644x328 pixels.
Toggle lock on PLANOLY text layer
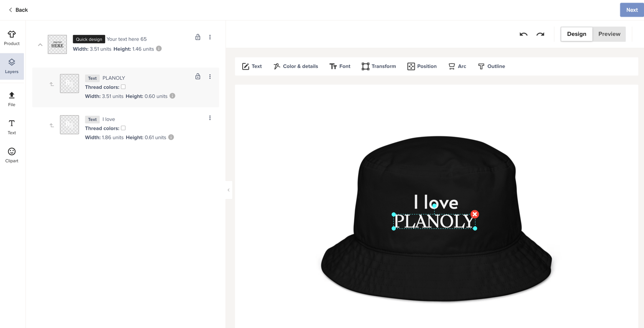[x=198, y=76]
